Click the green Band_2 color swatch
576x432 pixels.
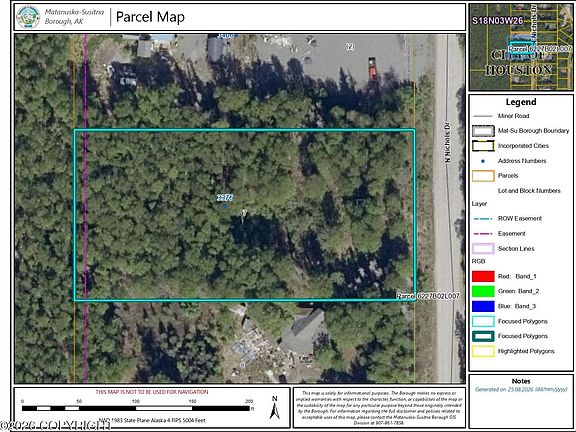pos(483,291)
